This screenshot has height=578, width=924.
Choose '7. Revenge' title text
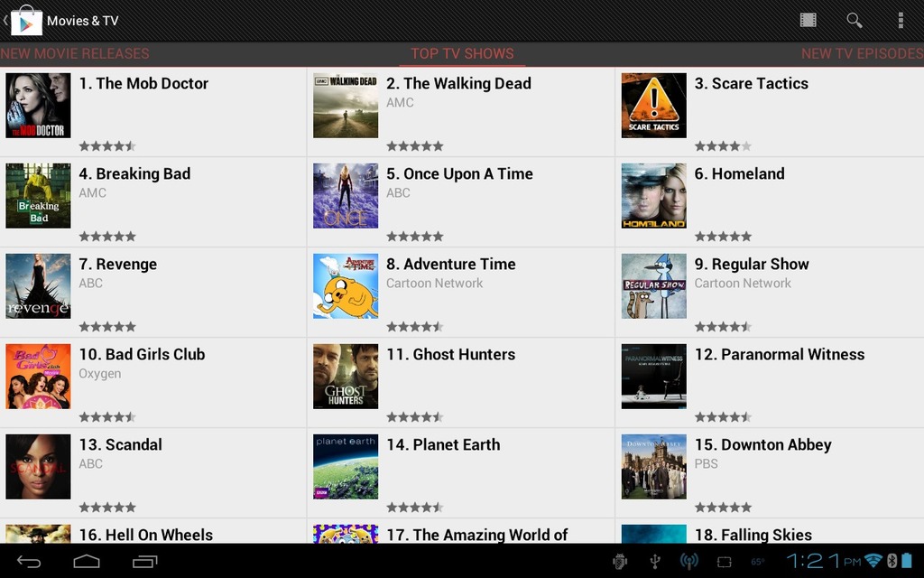coord(118,264)
